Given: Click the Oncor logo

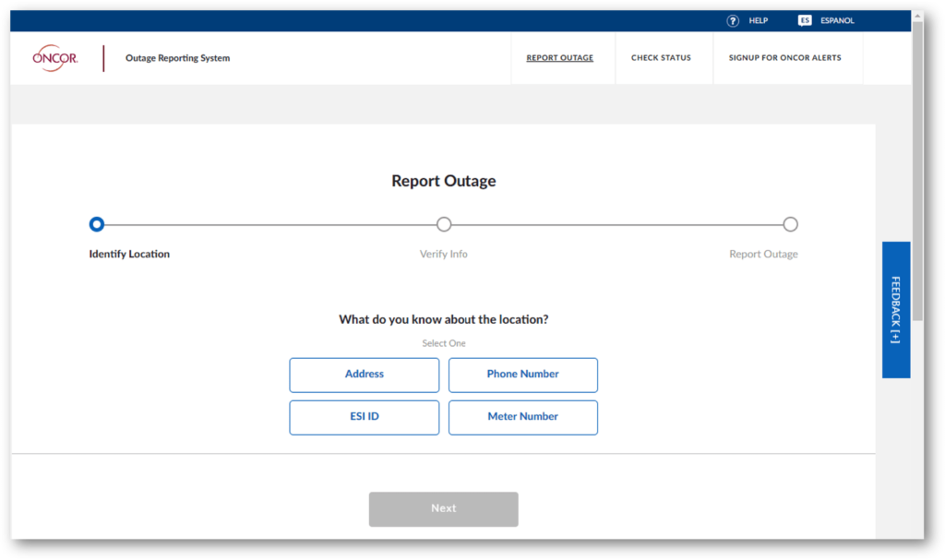Looking at the screenshot, I should coord(55,58).
